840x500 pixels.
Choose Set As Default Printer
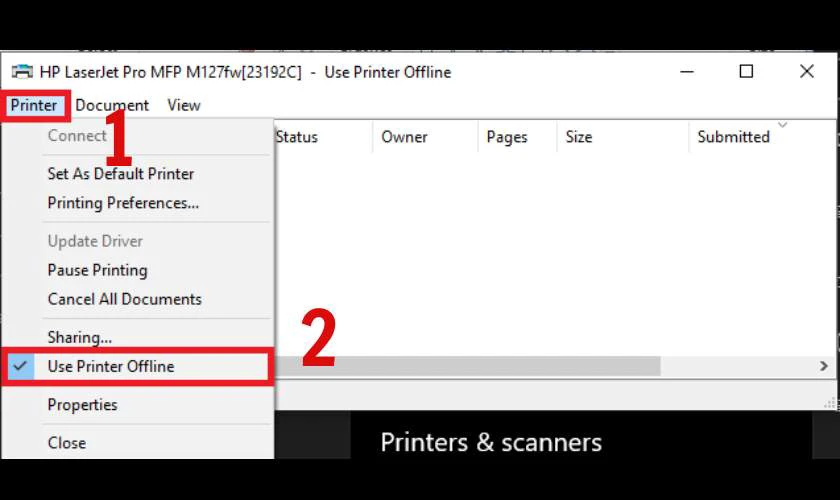121,174
